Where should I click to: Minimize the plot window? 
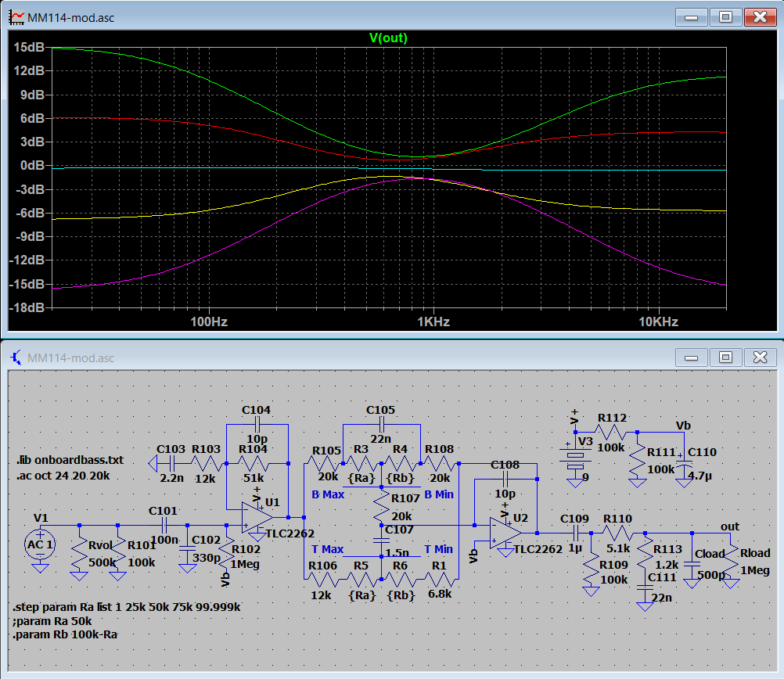(692, 17)
